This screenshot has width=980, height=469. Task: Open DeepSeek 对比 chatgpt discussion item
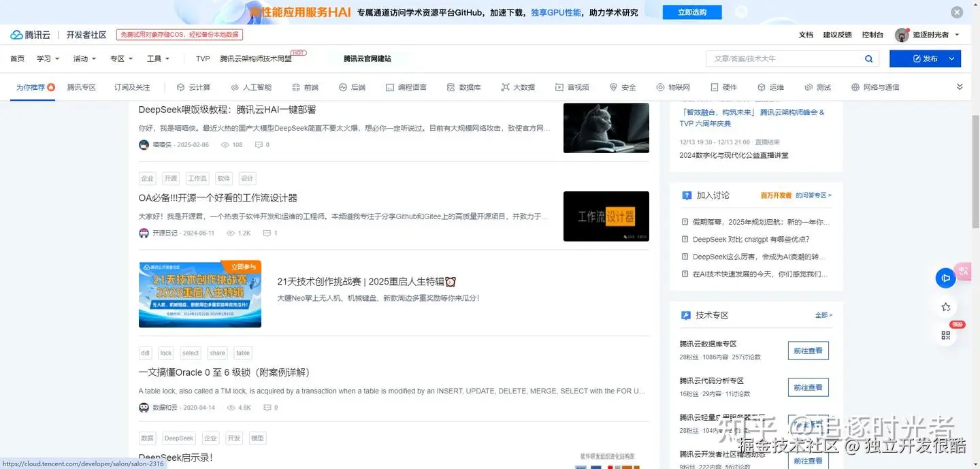point(751,240)
